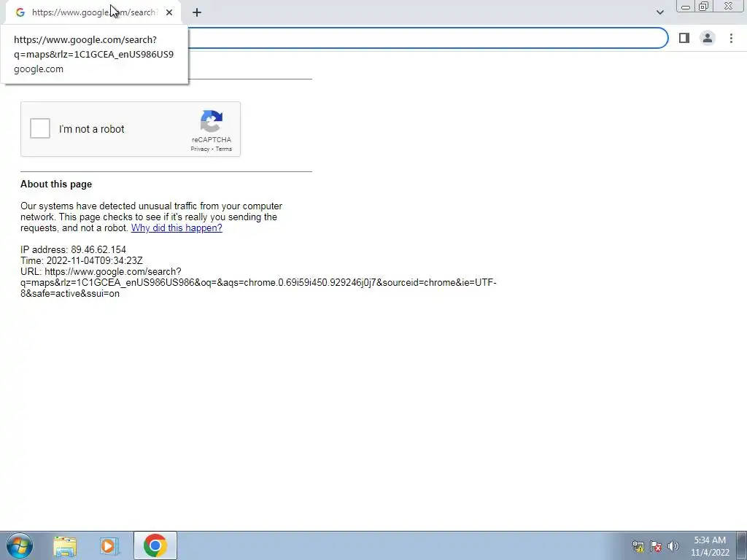Open the Action Center flag icon
Viewport: 747px width, 560px height.
pyautogui.click(x=656, y=546)
